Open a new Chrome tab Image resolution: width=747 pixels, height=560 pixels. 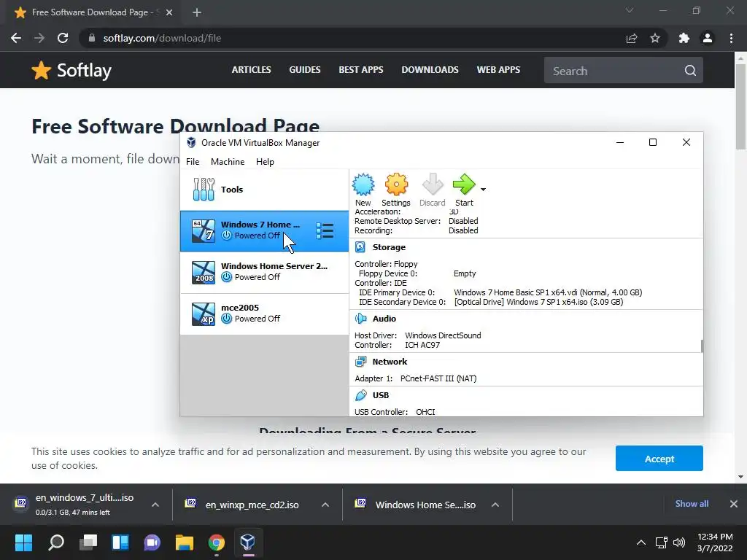click(197, 12)
